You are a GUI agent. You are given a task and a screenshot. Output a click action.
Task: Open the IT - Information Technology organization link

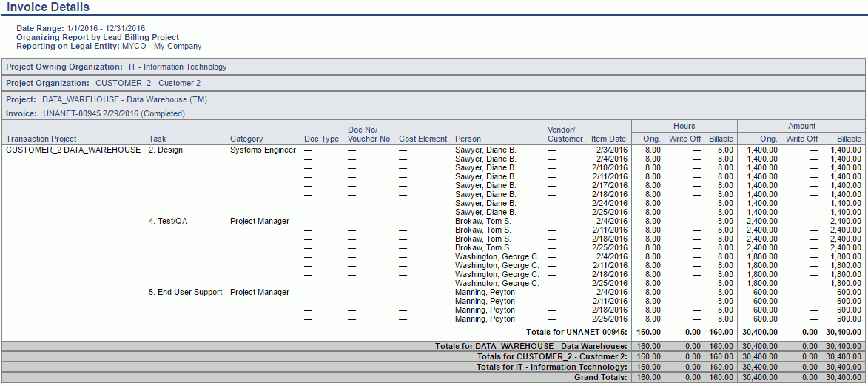pyautogui.click(x=178, y=67)
